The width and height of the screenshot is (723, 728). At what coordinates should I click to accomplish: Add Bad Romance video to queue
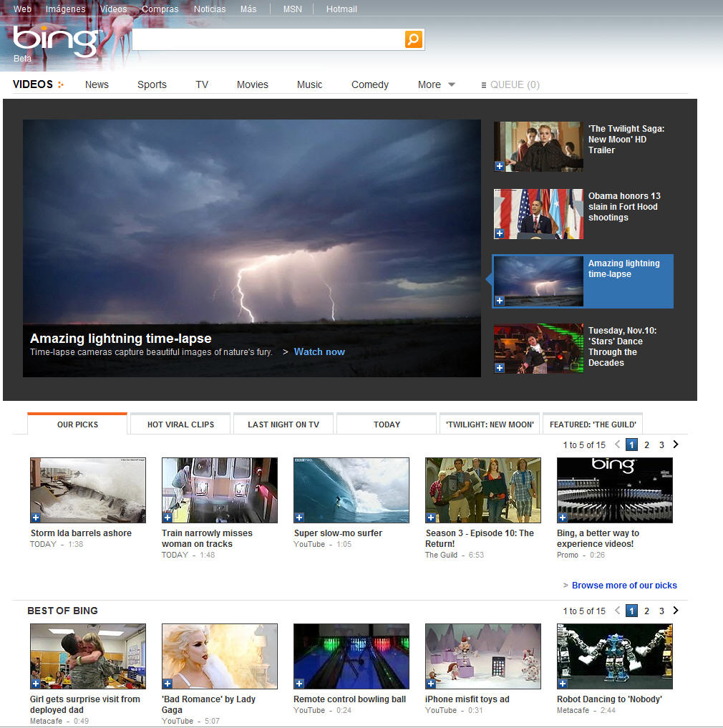168,684
